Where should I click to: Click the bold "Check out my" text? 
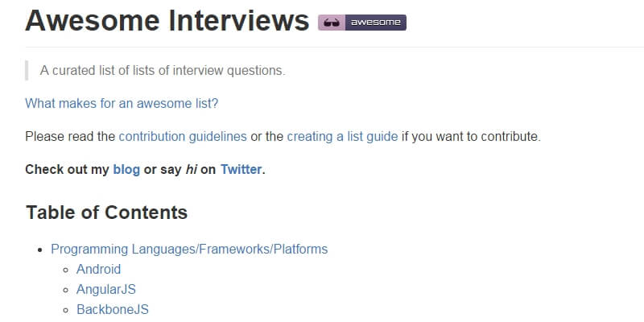[67, 169]
